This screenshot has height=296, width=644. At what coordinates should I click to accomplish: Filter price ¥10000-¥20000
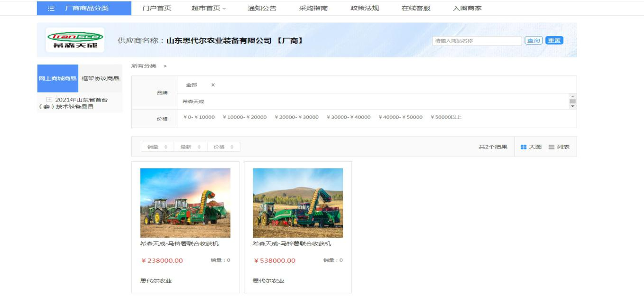(244, 117)
